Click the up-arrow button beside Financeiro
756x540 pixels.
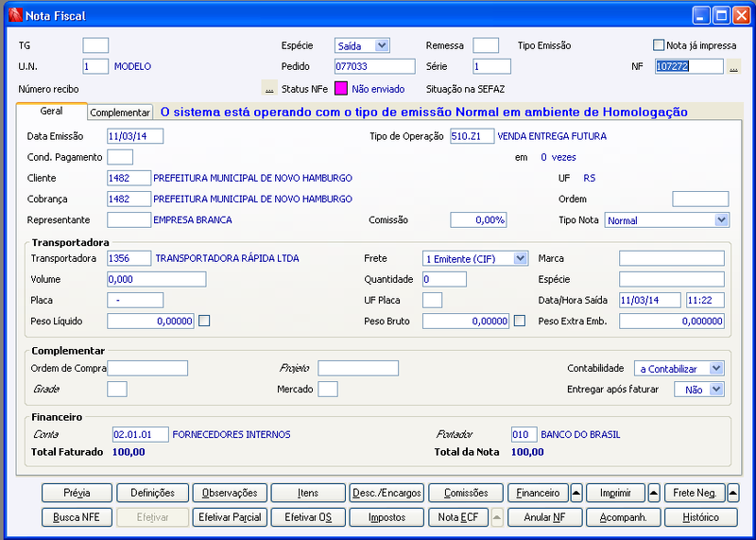coord(576,493)
